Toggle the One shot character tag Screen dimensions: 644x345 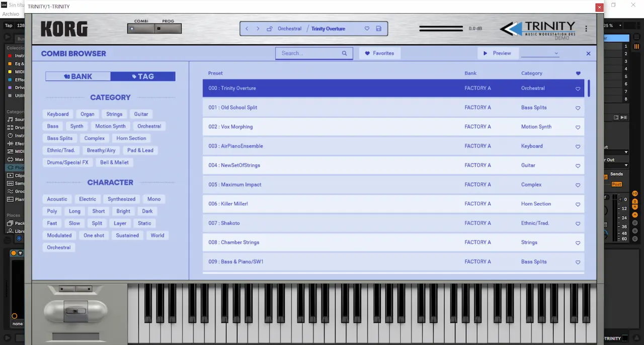[94, 235]
